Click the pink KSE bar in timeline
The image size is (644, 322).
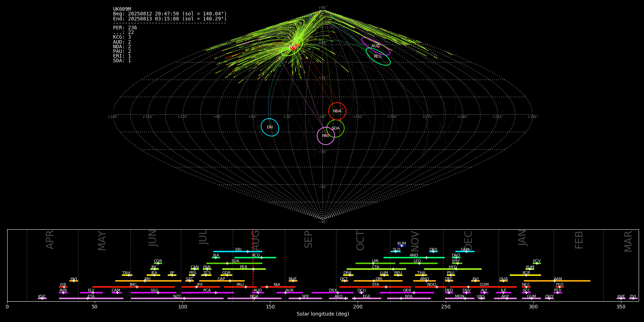(x=42, y=298)
